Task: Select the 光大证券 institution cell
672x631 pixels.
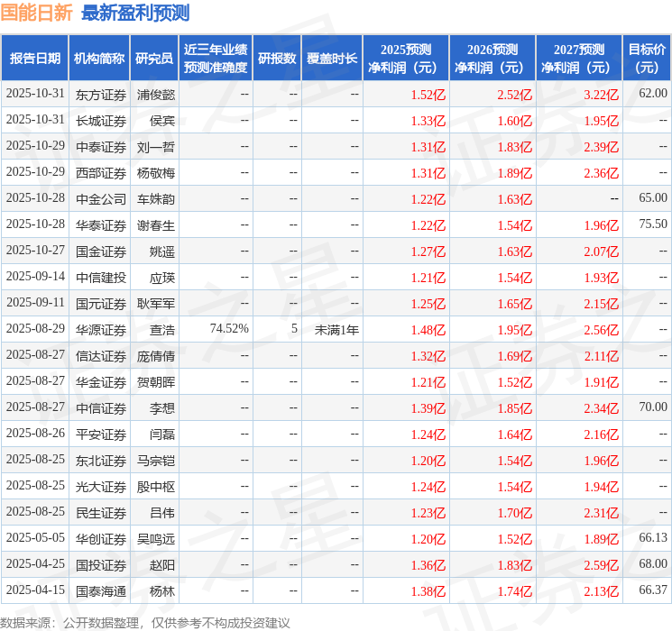Action: pyautogui.click(x=101, y=487)
